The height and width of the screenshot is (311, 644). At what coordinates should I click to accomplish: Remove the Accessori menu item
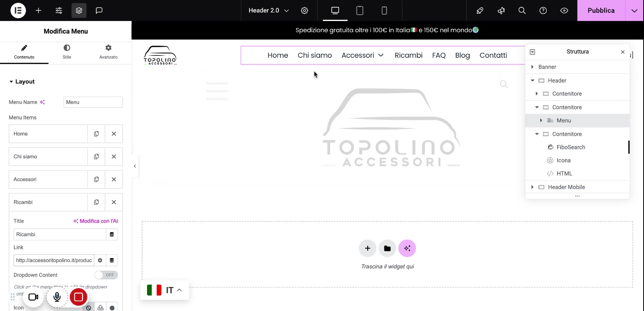pos(114,180)
